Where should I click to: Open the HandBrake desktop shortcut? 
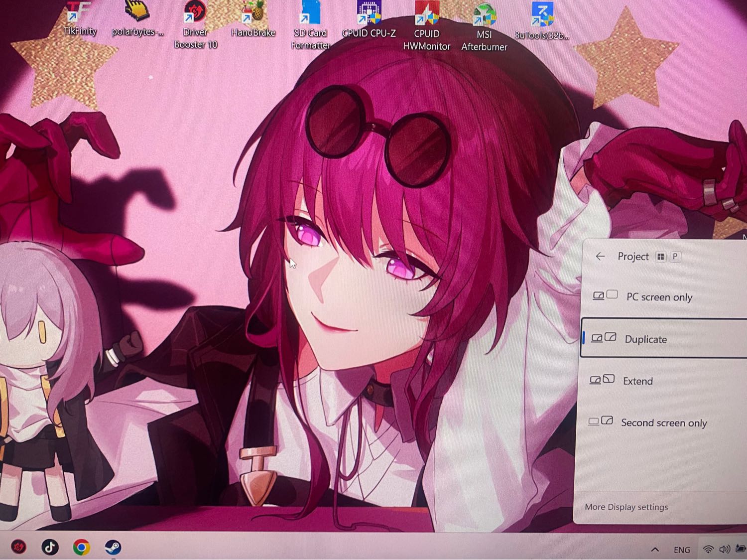(253, 20)
